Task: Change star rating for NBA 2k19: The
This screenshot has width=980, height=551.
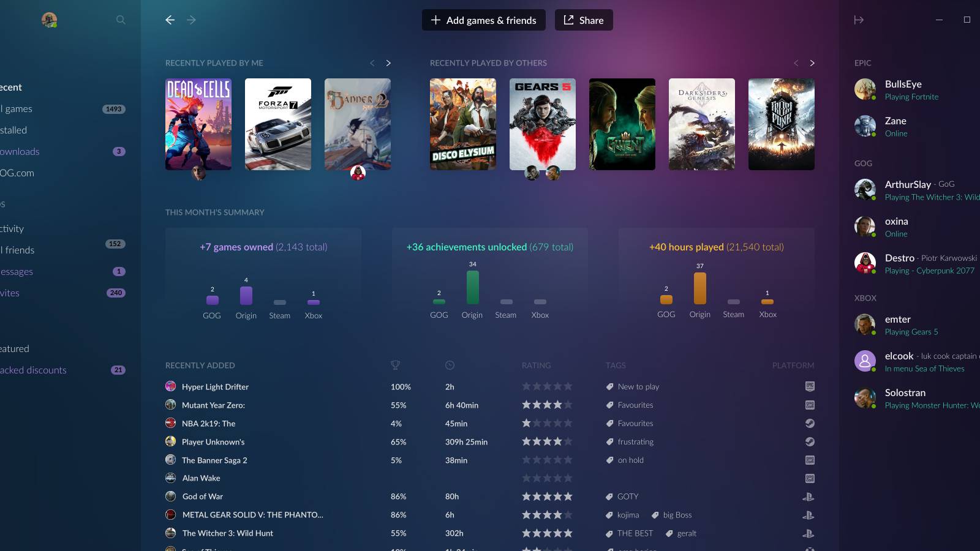Action: (547, 423)
